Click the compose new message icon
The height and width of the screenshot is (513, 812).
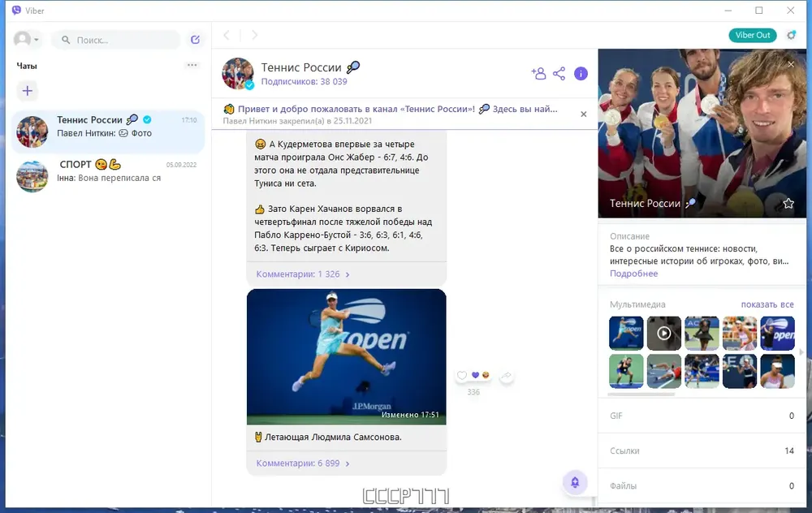click(x=195, y=40)
